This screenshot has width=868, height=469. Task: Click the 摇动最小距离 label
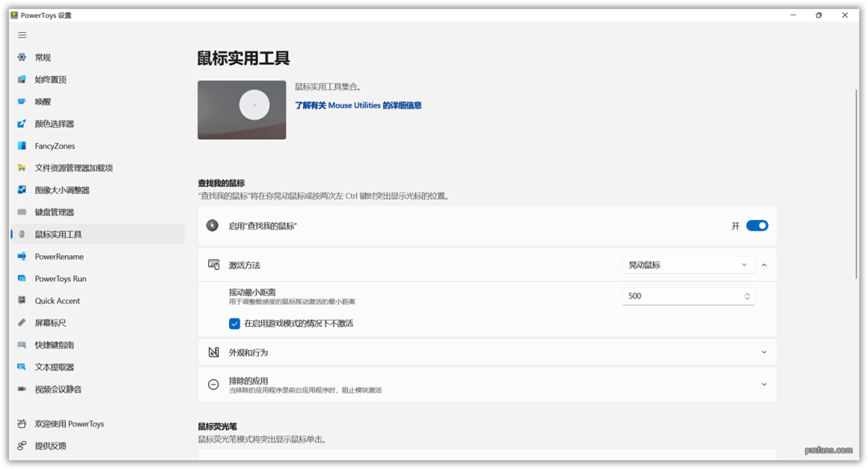(252, 292)
